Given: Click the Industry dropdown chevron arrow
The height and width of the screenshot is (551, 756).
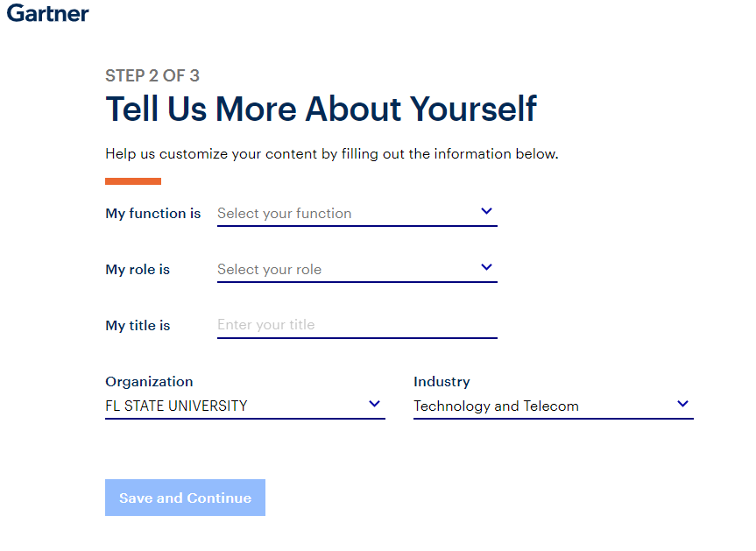Looking at the screenshot, I should 683,404.
